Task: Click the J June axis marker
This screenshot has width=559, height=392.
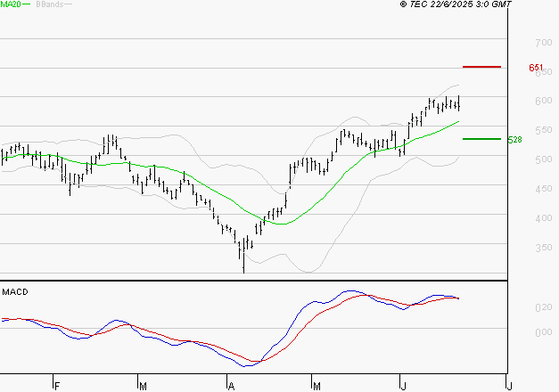Action: 403,387
